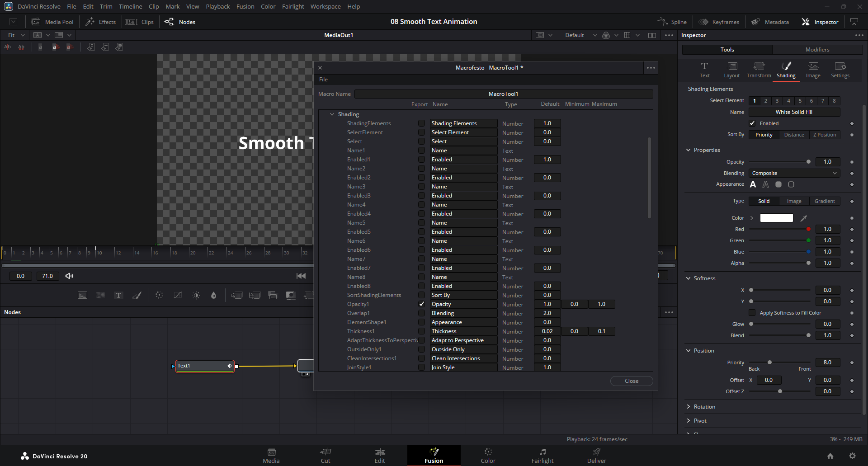Click the white Color swatch

pyautogui.click(x=776, y=218)
